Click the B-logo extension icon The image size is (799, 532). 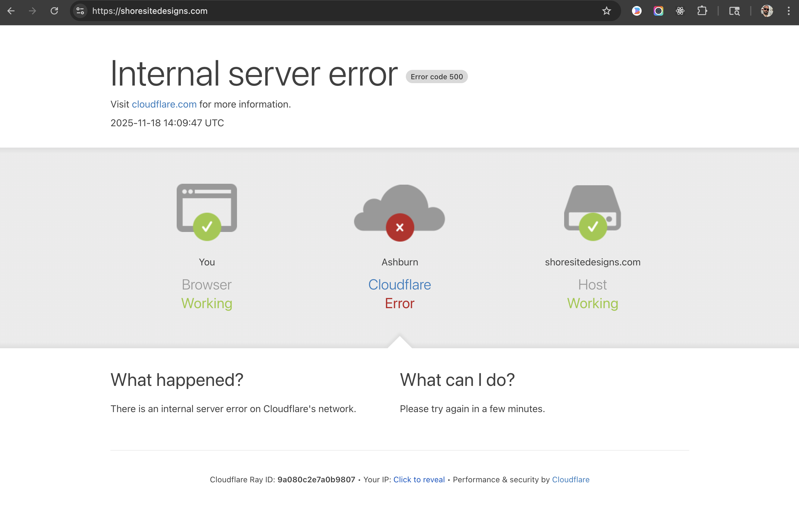point(637,11)
